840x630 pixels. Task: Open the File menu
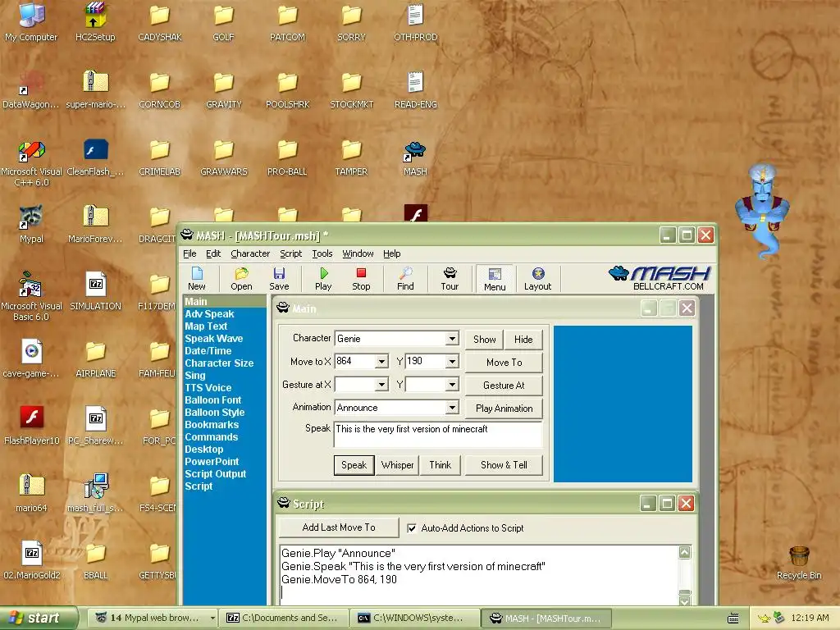(x=189, y=254)
